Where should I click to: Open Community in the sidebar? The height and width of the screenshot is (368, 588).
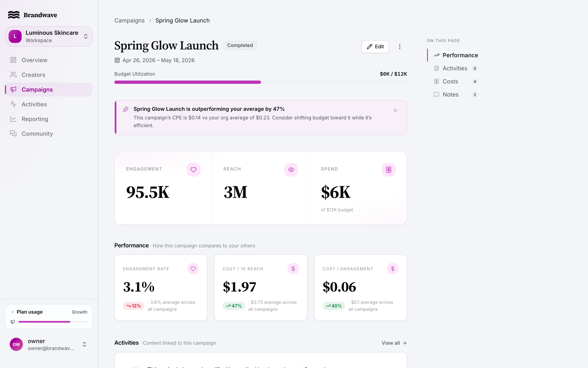pyautogui.click(x=49, y=134)
